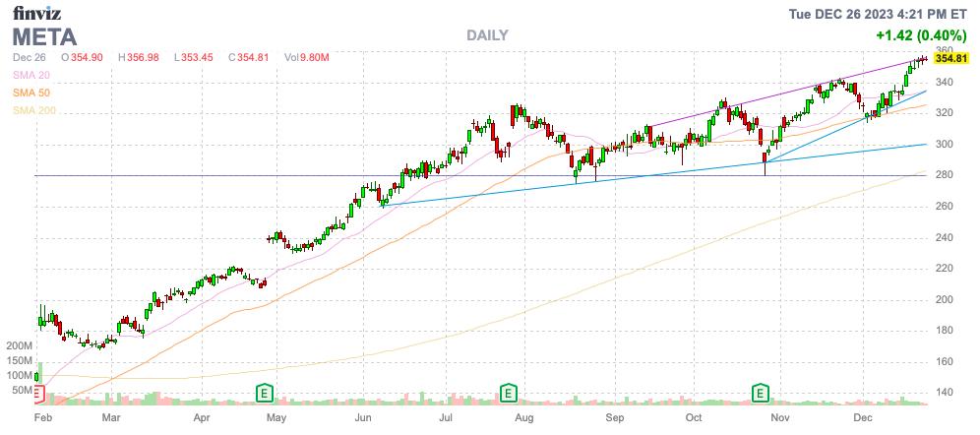This screenshot has width=980, height=435.
Task: Click the 240 price axis label
Action: (x=944, y=237)
